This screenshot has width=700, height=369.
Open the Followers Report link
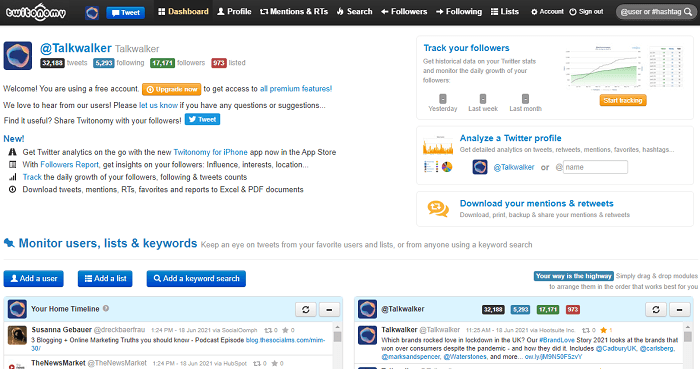point(70,165)
